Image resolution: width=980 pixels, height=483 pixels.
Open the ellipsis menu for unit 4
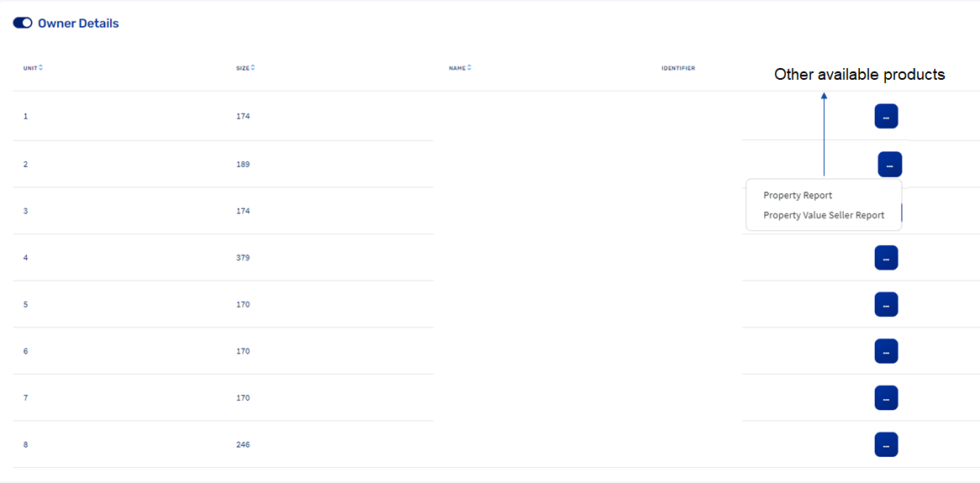click(886, 258)
